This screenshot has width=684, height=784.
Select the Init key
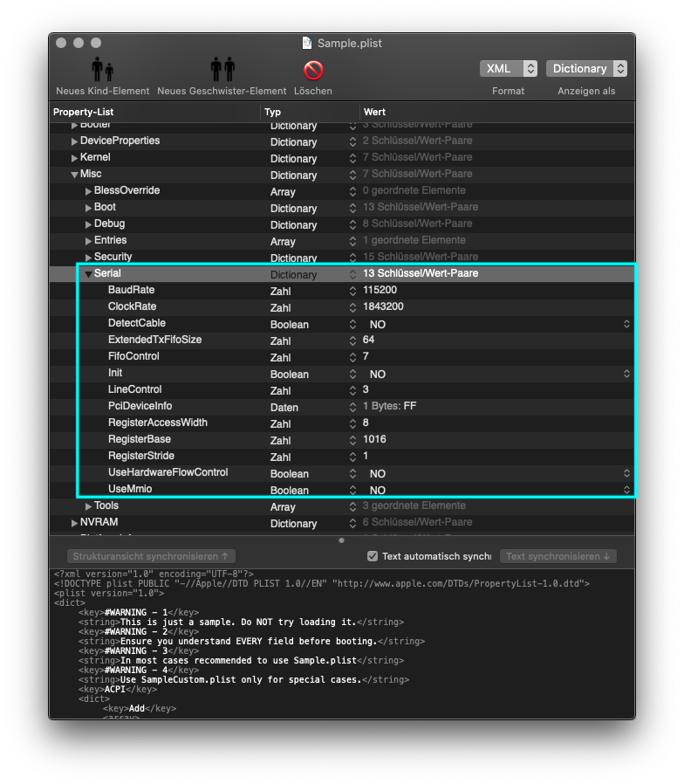(x=115, y=373)
